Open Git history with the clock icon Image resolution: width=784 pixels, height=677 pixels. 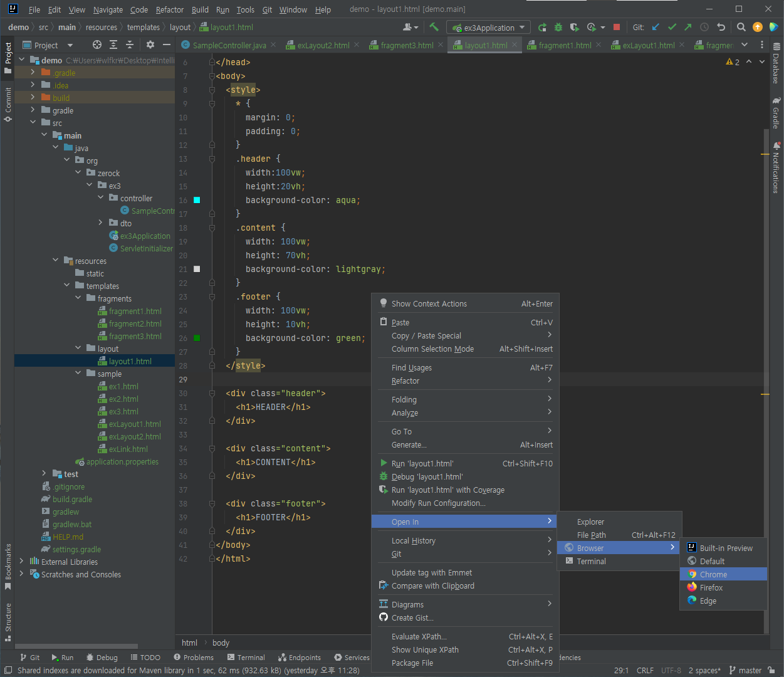pos(704,27)
